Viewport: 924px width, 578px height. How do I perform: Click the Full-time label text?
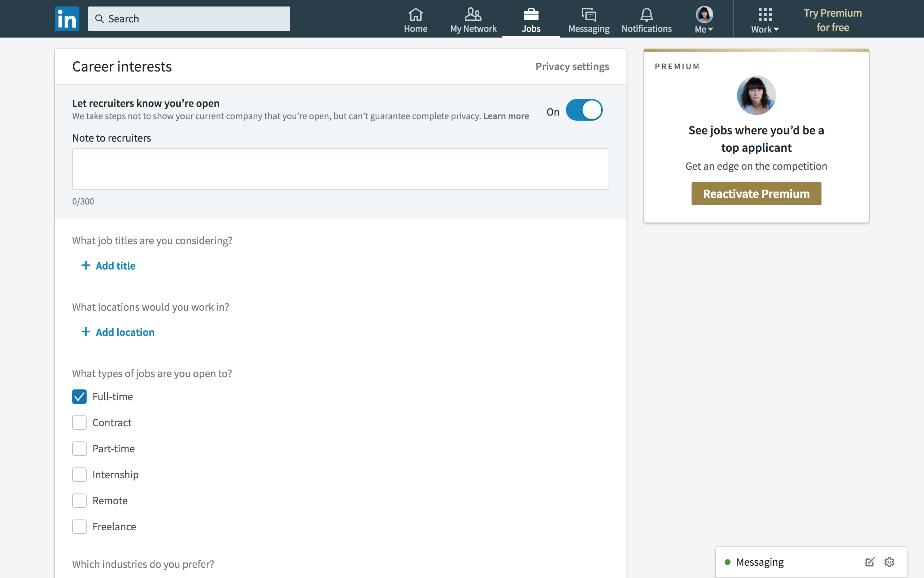pos(113,397)
